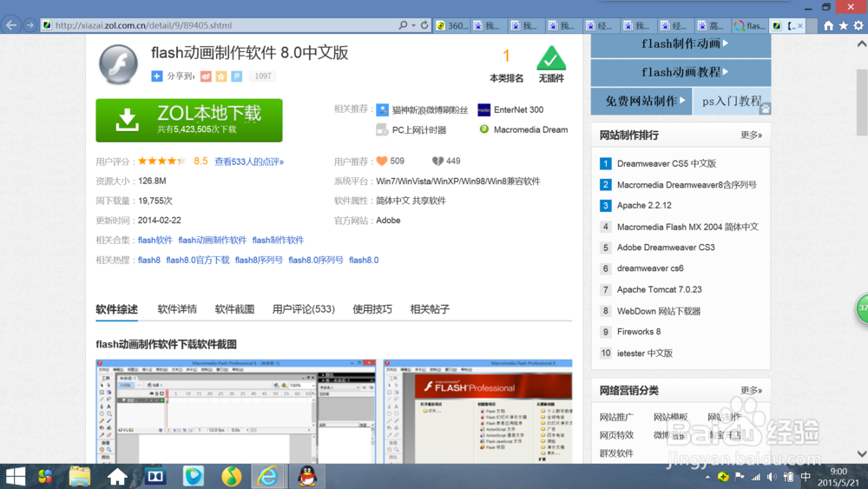868x489 pixels.
Task: Open the flash软件 collection link
Action: (x=155, y=240)
